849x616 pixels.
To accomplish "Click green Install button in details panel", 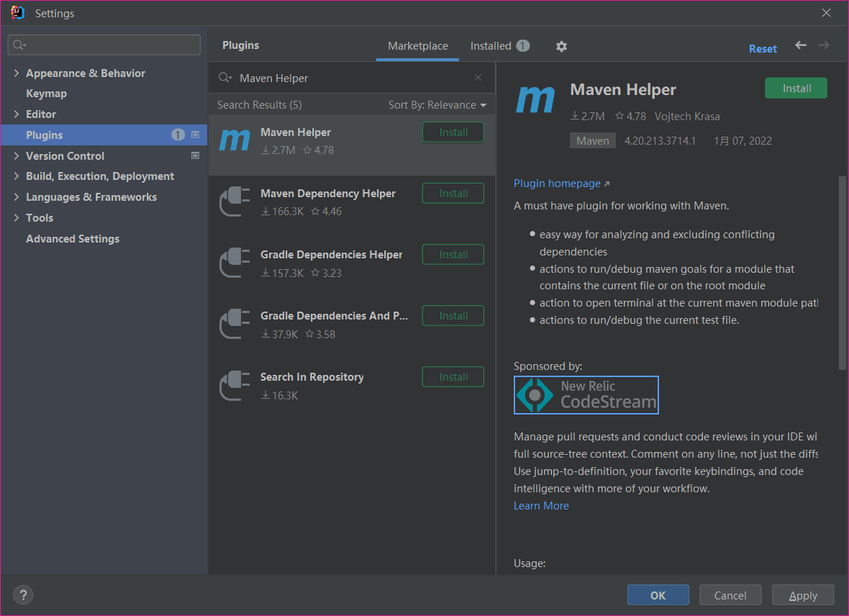I will click(796, 89).
